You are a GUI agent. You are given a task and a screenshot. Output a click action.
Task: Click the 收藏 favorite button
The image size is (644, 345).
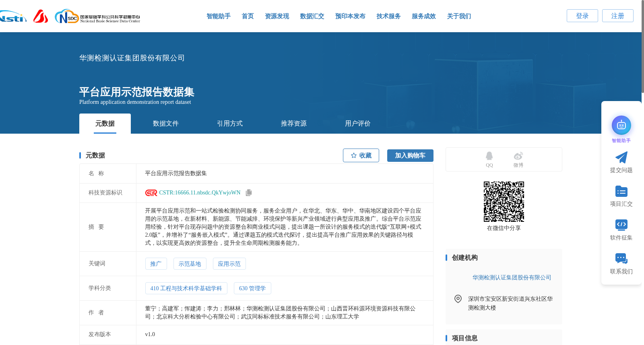pos(361,155)
